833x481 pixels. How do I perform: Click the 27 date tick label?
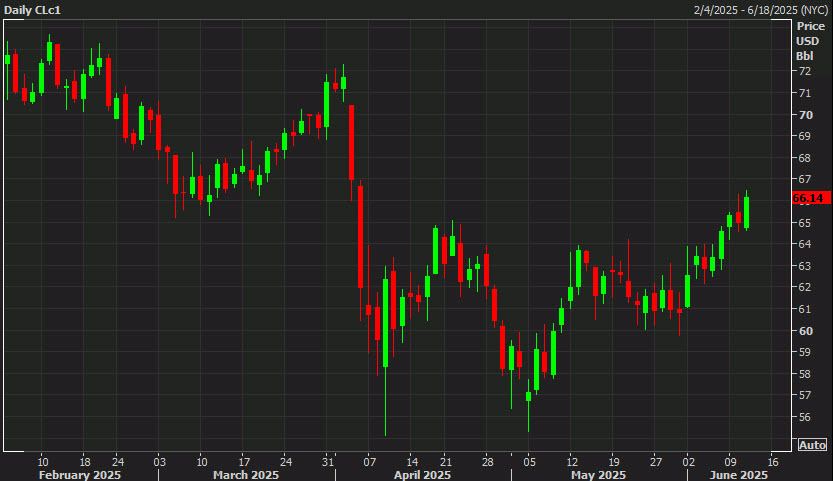[x=656, y=461]
